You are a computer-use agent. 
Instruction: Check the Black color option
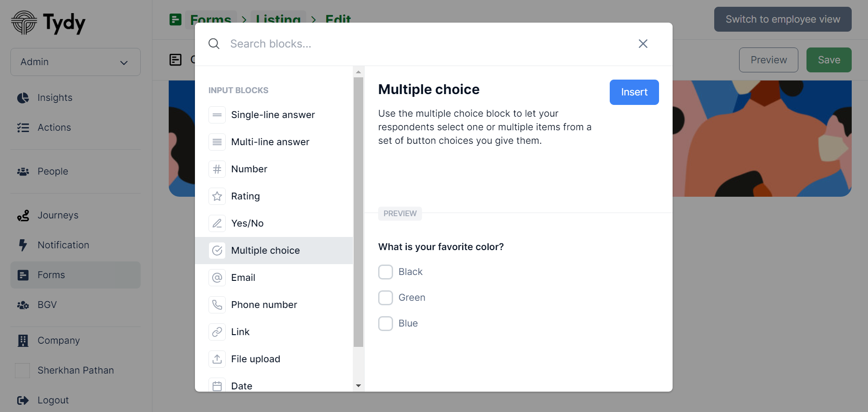[x=385, y=272]
